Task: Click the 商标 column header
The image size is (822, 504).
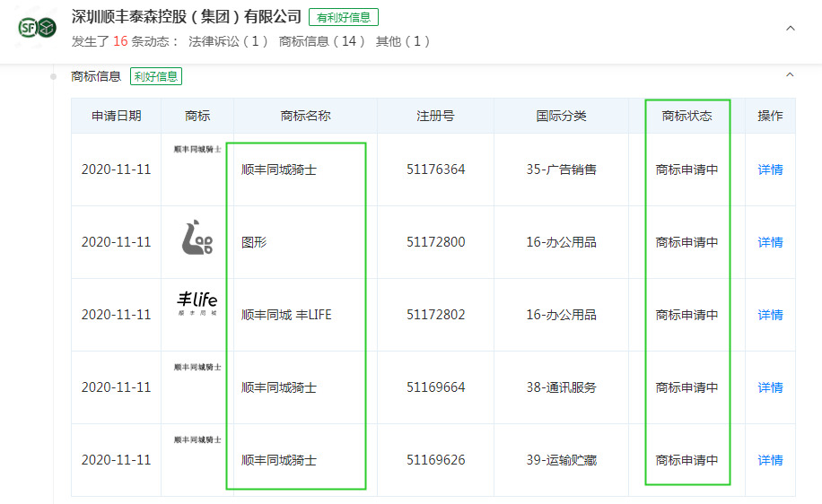Action: (x=197, y=116)
